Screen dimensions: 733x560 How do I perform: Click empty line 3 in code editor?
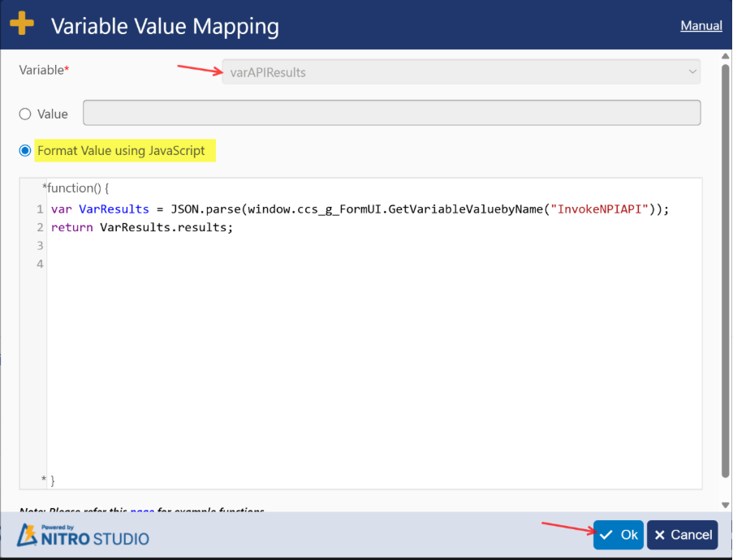click(325, 245)
